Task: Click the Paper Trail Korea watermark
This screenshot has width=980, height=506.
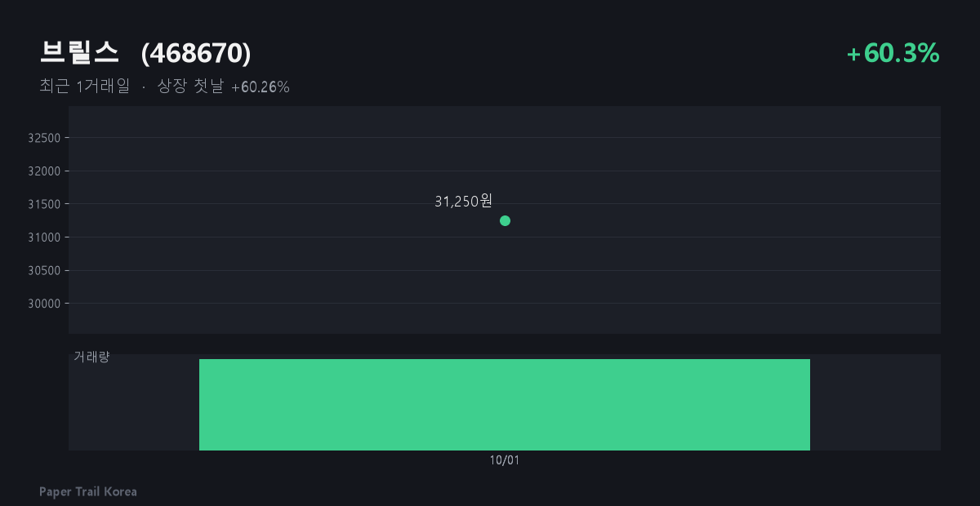Action: point(88,491)
